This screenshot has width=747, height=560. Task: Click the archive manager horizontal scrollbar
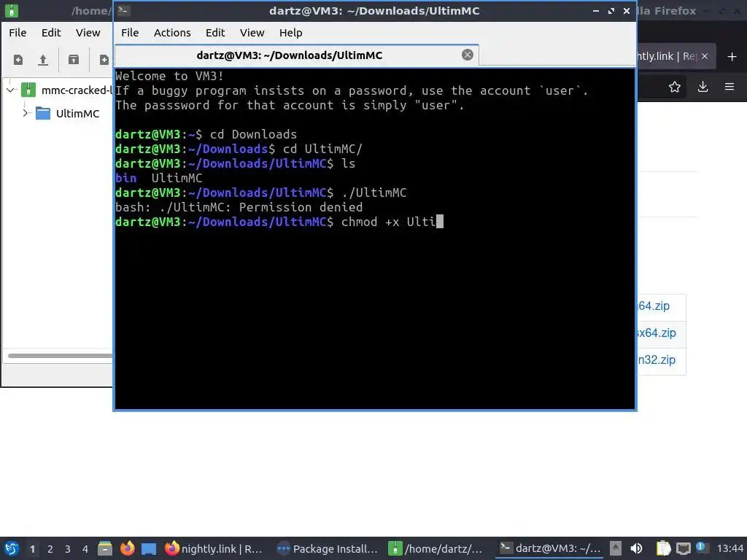tap(60, 356)
